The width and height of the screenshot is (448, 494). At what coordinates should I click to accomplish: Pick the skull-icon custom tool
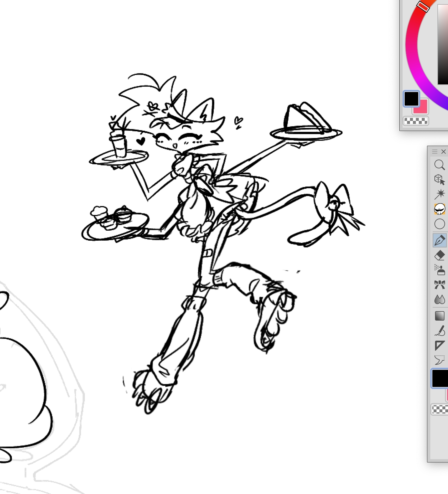pos(439,209)
